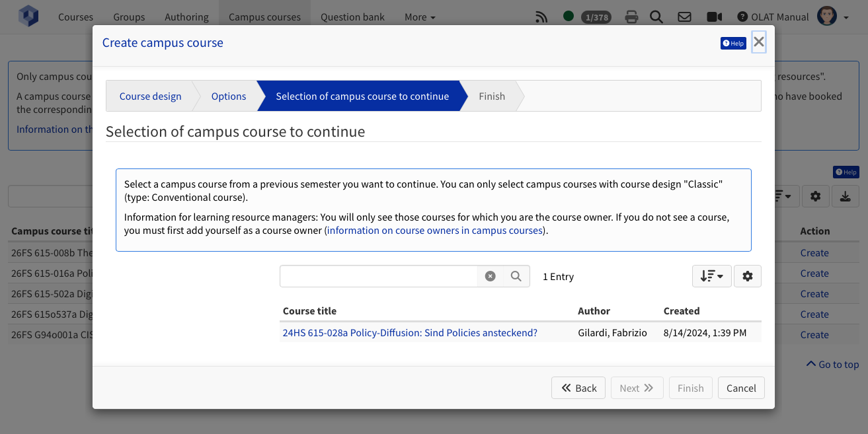Image resolution: width=868 pixels, height=434 pixels.
Task: Go to the Course design wizard step
Action: [150, 96]
